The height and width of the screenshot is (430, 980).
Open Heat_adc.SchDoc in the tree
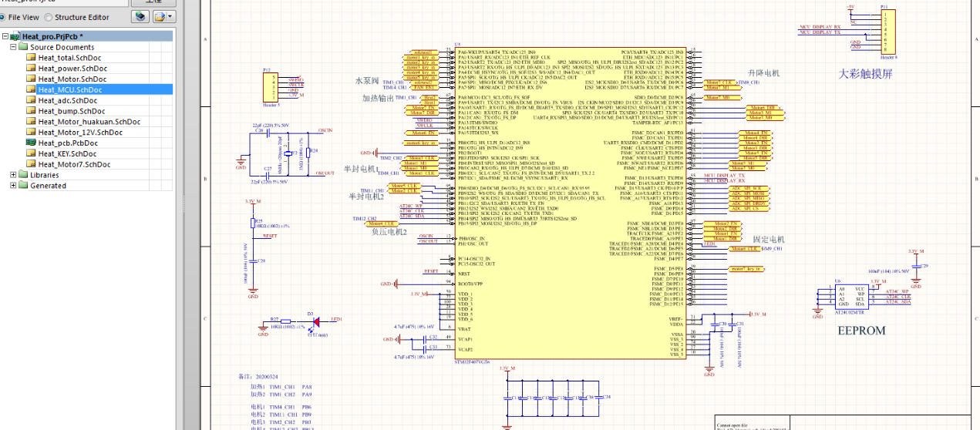point(68,100)
